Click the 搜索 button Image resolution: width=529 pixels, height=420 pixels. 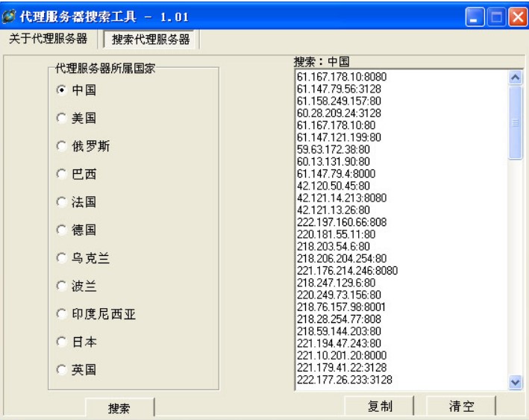pos(119,407)
